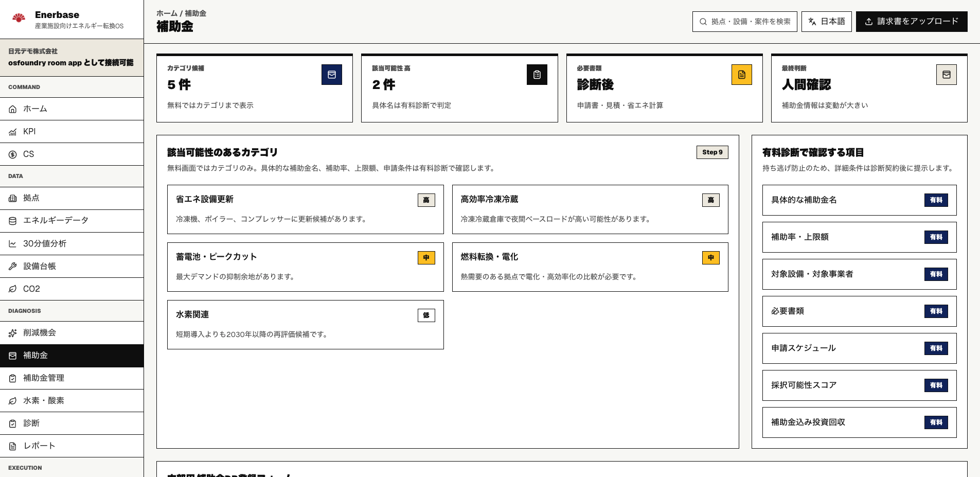Screen dimensions: 980x477
Task: Click the osfoundry room app connection banner
Action: pyautogui.click(x=72, y=58)
